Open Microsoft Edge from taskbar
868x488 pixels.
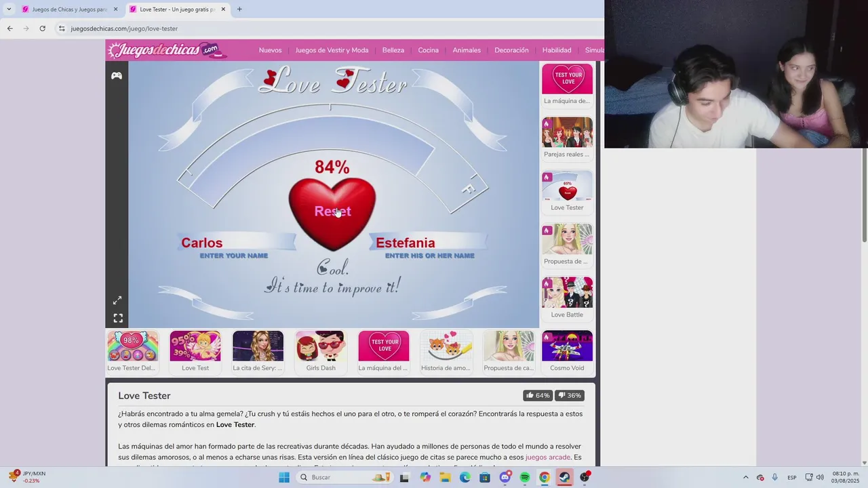[465, 477]
